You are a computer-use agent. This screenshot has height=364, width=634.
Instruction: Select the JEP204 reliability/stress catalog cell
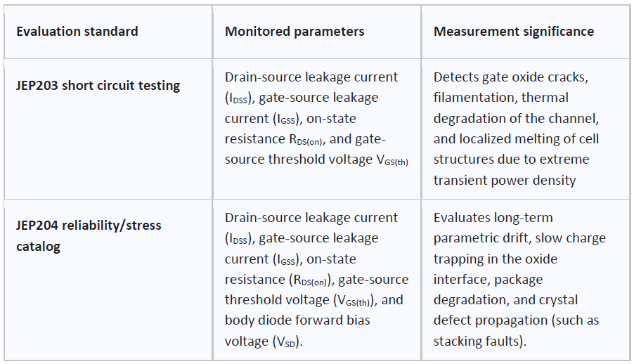(89, 236)
